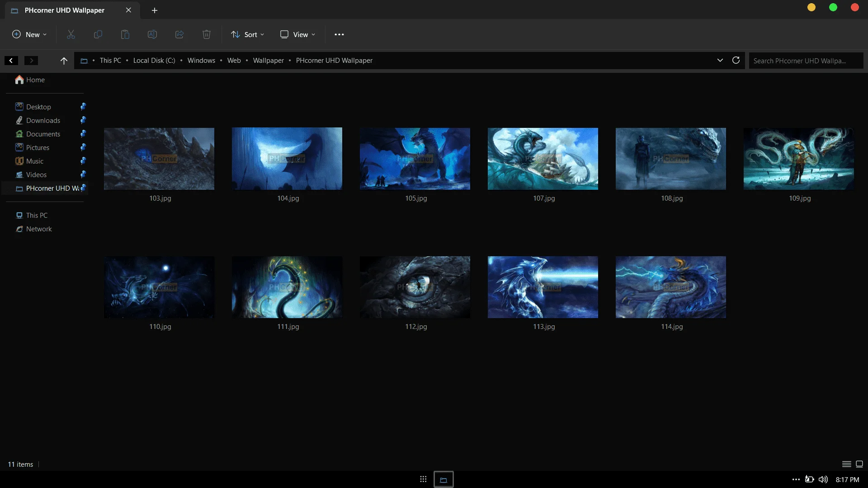
Task: Open Music in the sidebar
Action: coord(29,161)
